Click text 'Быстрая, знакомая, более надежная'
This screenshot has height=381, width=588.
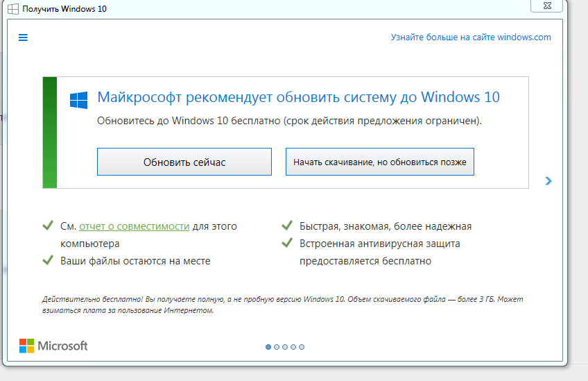coord(386,226)
